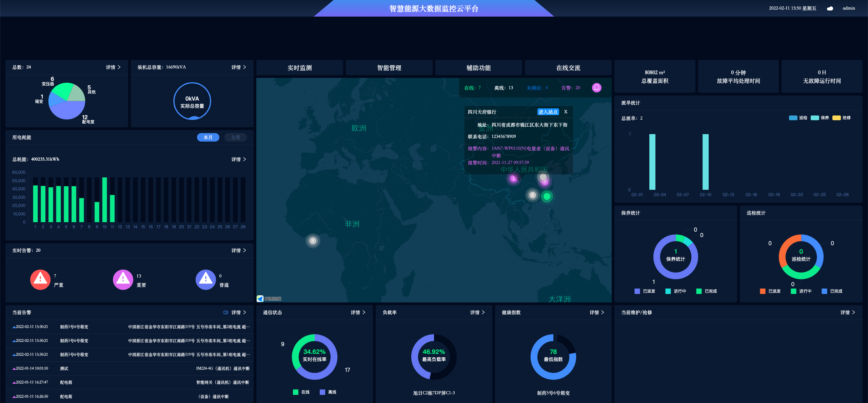Screen dimensions: 868x403
Task: Open 详情 for 通信状态 panel
Action: 358,312
